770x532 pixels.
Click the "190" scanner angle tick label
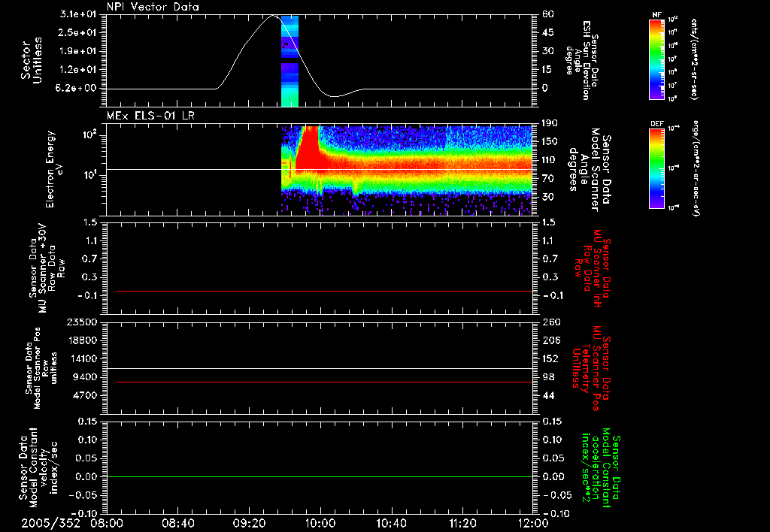click(x=549, y=122)
